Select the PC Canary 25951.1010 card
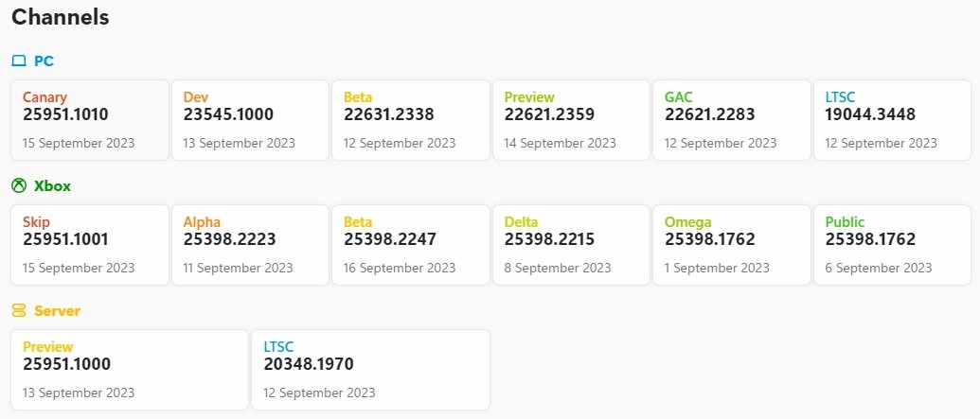980x419 pixels. click(90, 120)
